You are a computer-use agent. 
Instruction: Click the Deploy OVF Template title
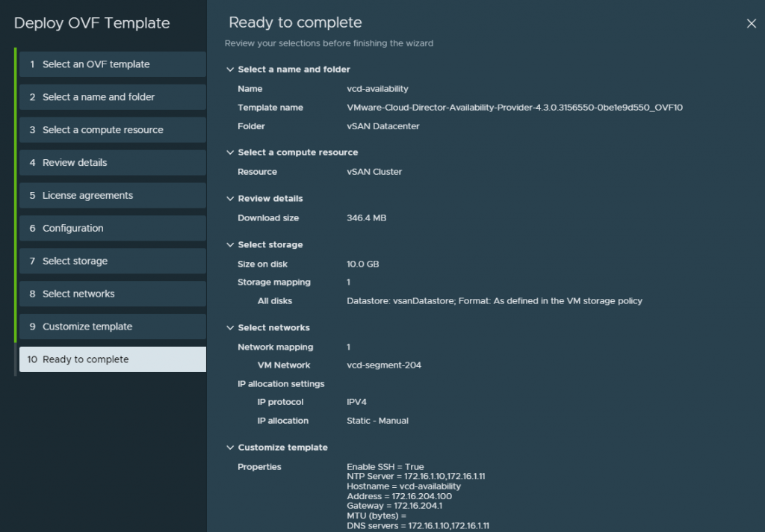92,23
